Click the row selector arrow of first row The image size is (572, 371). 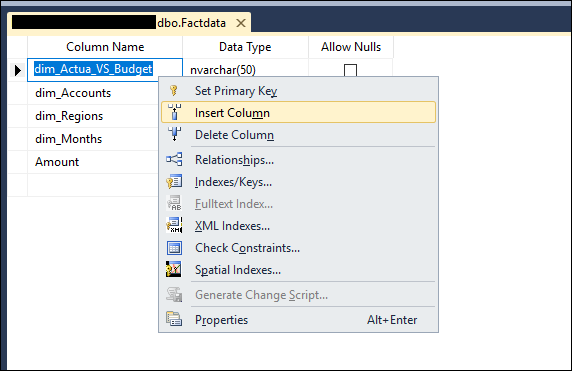[x=18, y=70]
